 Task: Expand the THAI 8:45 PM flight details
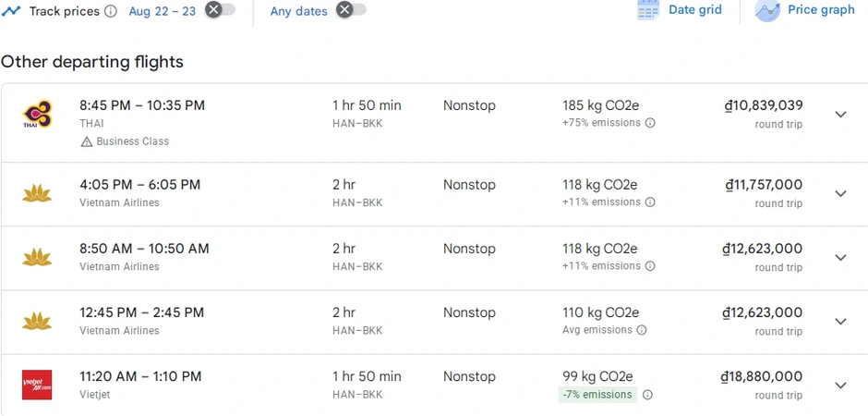tap(841, 115)
